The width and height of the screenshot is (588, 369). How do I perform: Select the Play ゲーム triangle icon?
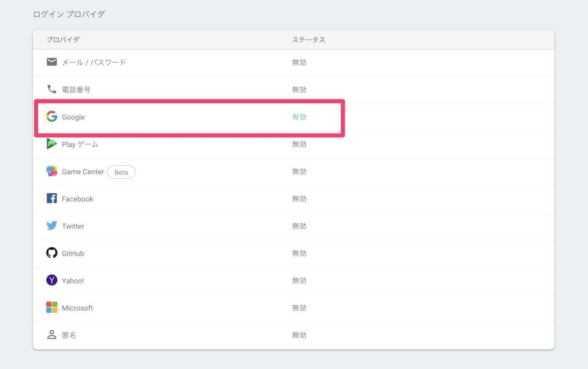coord(51,144)
